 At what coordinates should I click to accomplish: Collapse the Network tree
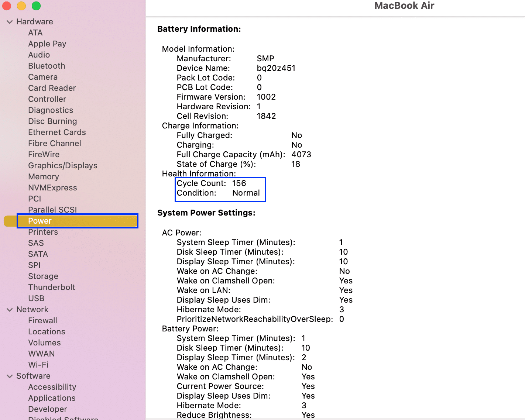(10, 309)
